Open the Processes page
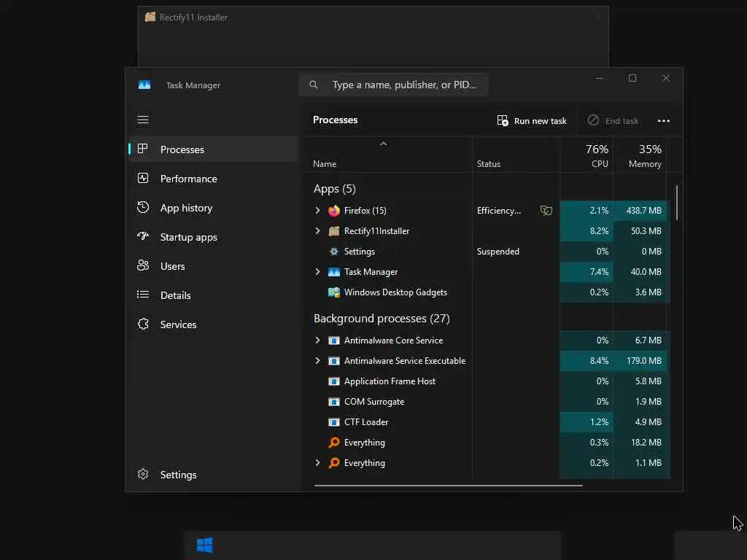Viewport: 747px width, 560px height. pos(213,149)
